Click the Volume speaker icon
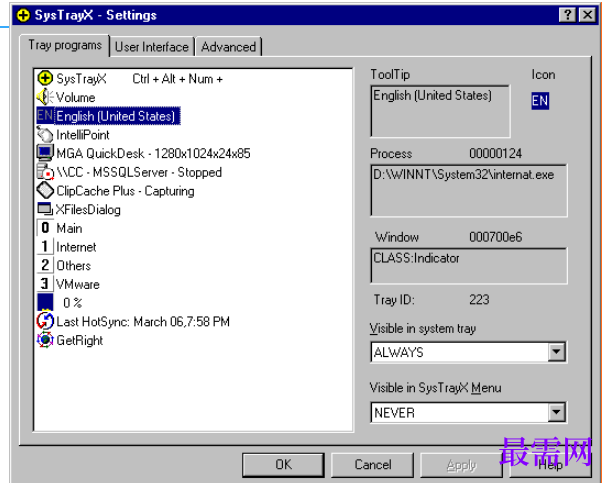Screen dimensions: 611x483 45,97
